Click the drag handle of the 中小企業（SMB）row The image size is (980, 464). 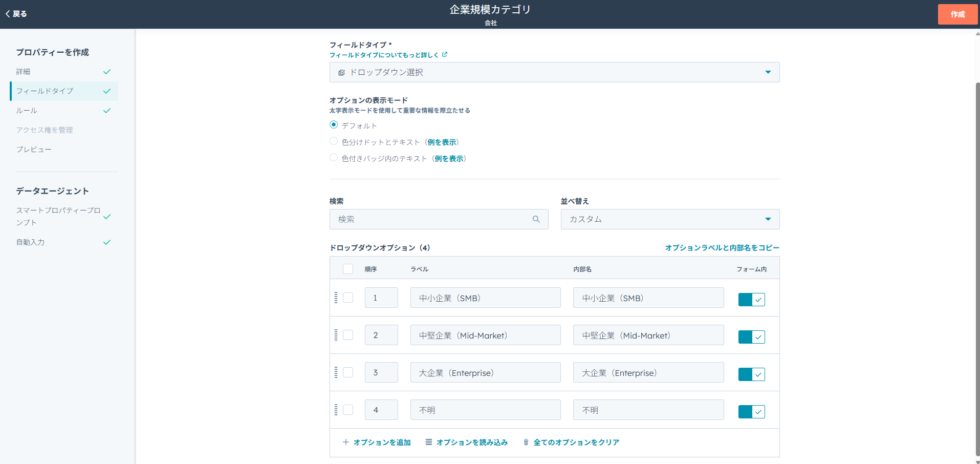(336, 298)
